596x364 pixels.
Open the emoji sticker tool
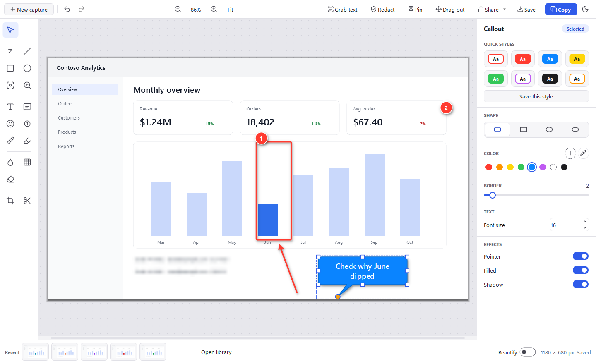click(x=10, y=124)
